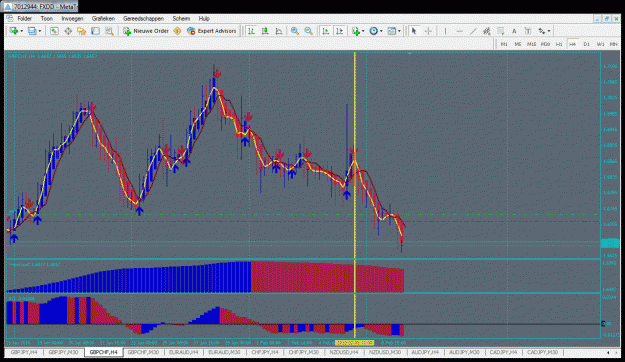This screenshot has width=625, height=362.
Task: Open the Arrows objects icon
Action: click(542, 31)
